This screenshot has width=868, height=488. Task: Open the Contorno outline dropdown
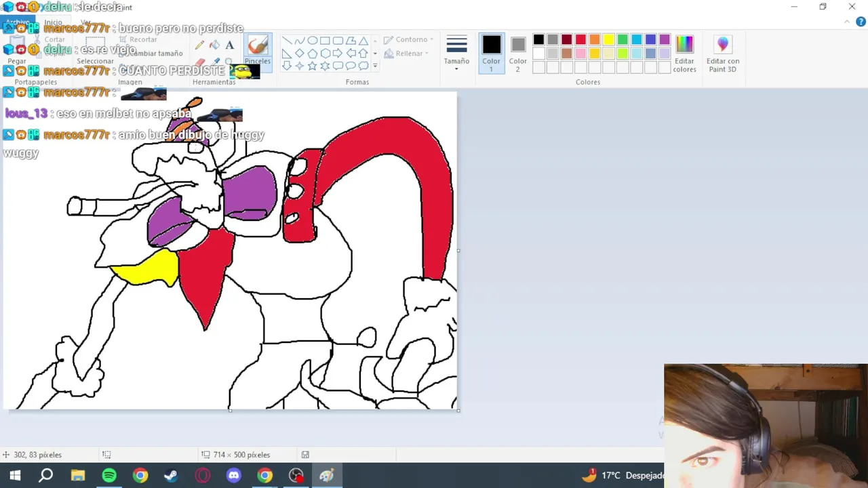(x=408, y=40)
